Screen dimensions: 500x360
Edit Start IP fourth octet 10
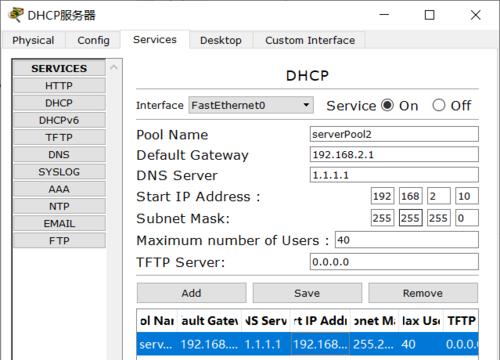pos(467,196)
